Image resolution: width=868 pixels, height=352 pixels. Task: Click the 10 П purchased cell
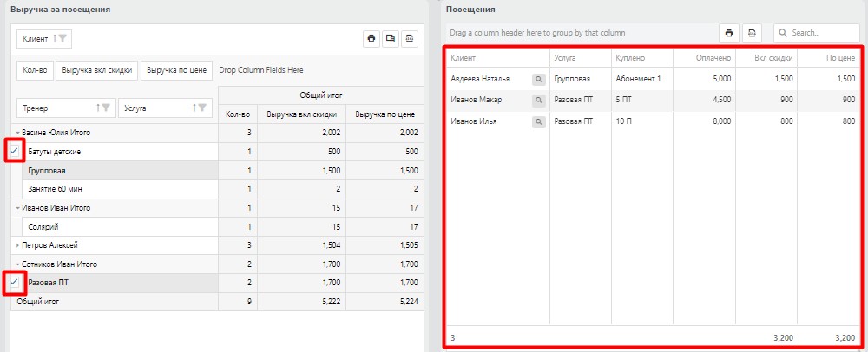pos(642,121)
